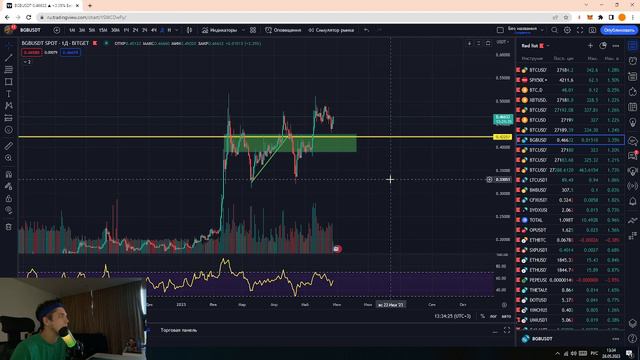
Task: Open the Индикаторы indicators dialog
Action: pyautogui.click(x=219, y=30)
